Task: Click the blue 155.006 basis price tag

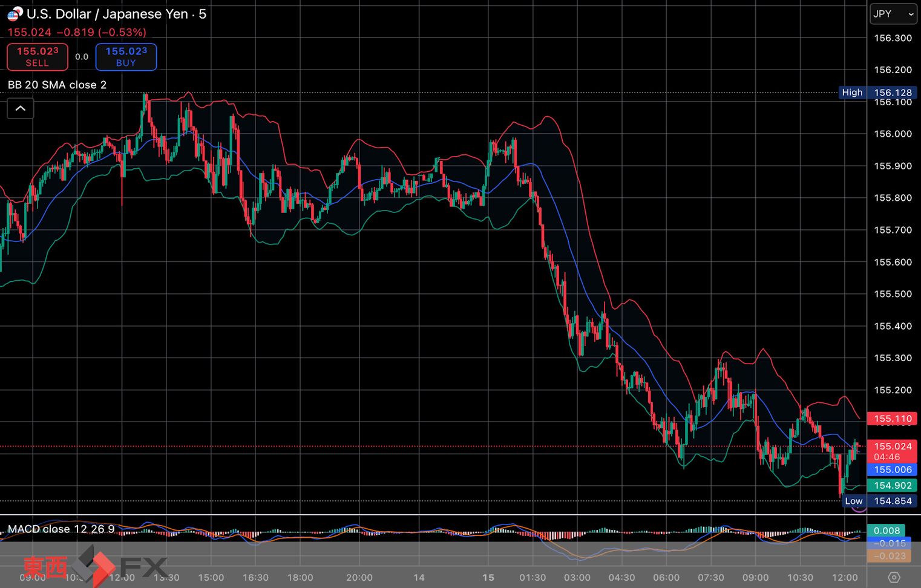Action: 893,469
